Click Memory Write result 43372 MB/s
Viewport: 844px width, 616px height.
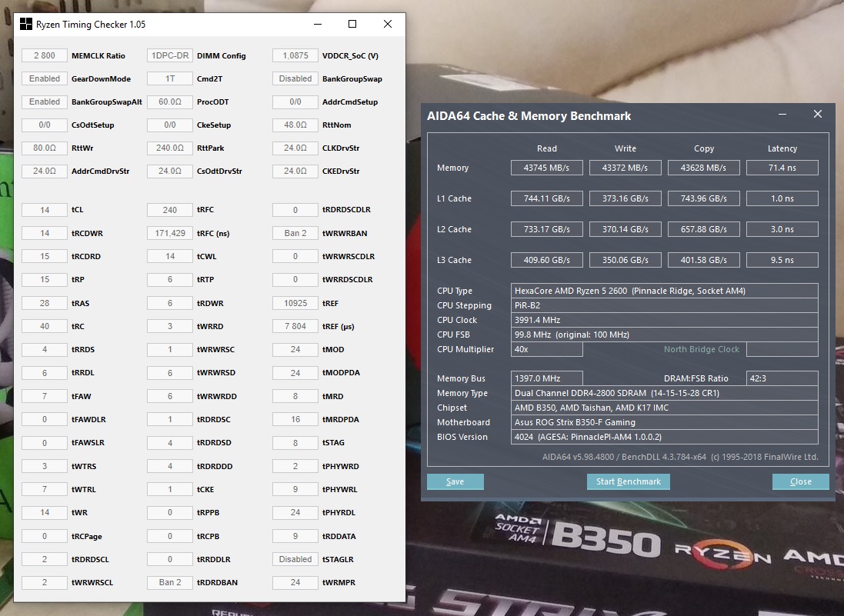(625, 168)
